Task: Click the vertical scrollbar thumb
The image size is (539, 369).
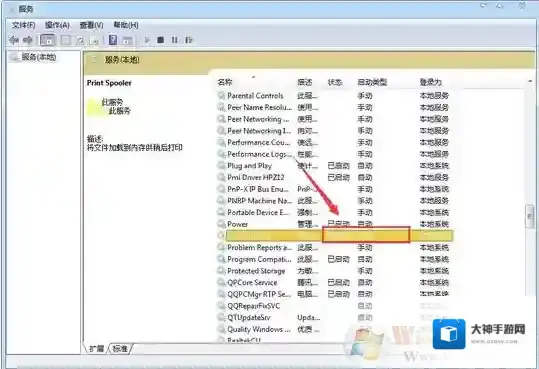Action: coord(530,216)
